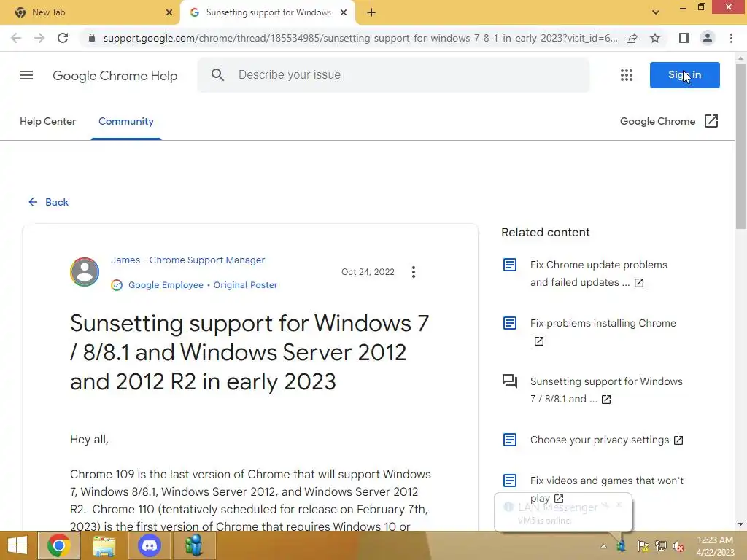Open the browser side panel
This screenshot has height=560, width=747.
coord(684,38)
